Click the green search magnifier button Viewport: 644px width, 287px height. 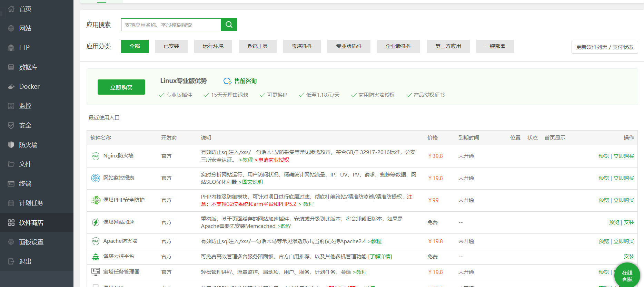pyautogui.click(x=229, y=25)
